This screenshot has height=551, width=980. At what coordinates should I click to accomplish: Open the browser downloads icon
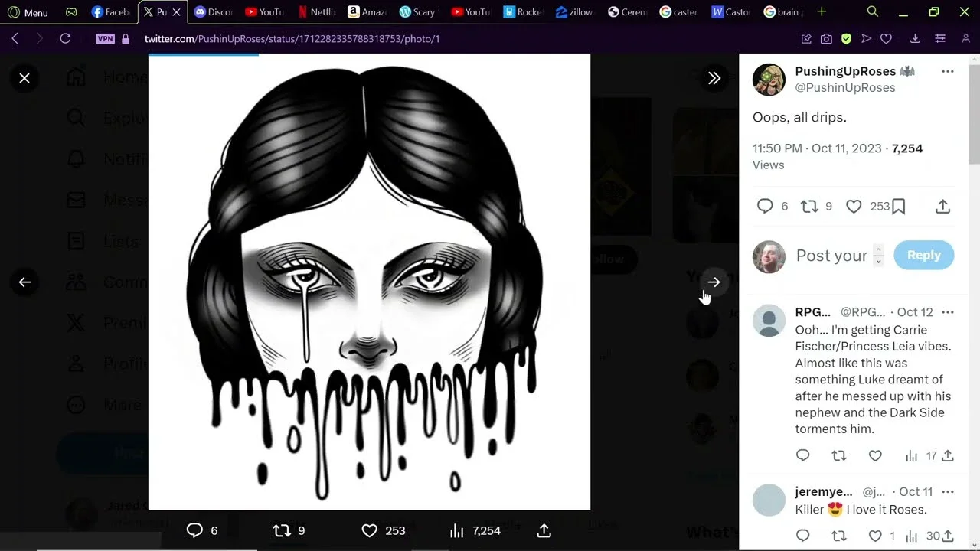pyautogui.click(x=914, y=39)
